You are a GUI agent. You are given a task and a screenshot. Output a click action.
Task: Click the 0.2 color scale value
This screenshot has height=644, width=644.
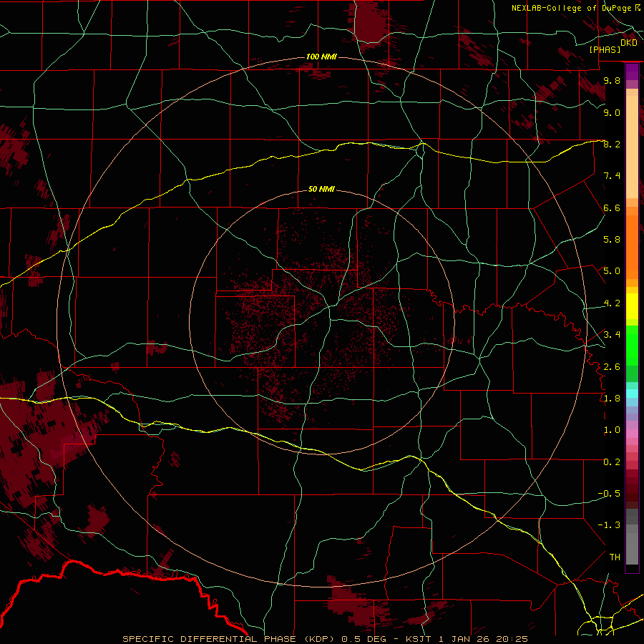tap(612, 462)
